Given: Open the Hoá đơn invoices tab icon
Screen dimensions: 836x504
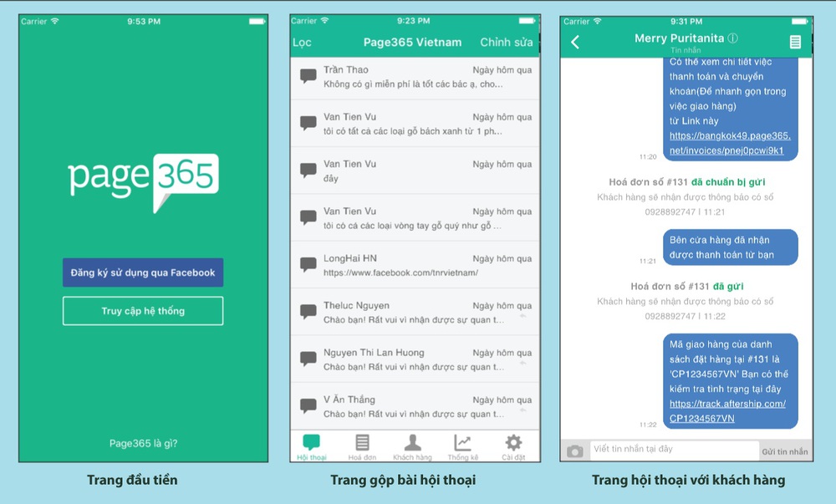Looking at the screenshot, I should pyautogui.click(x=362, y=443).
